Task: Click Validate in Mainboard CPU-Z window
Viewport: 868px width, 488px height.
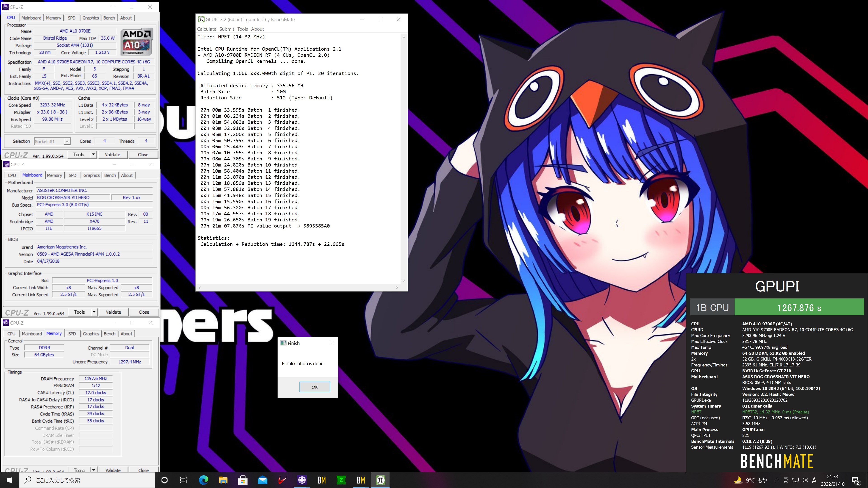Action: (x=113, y=312)
